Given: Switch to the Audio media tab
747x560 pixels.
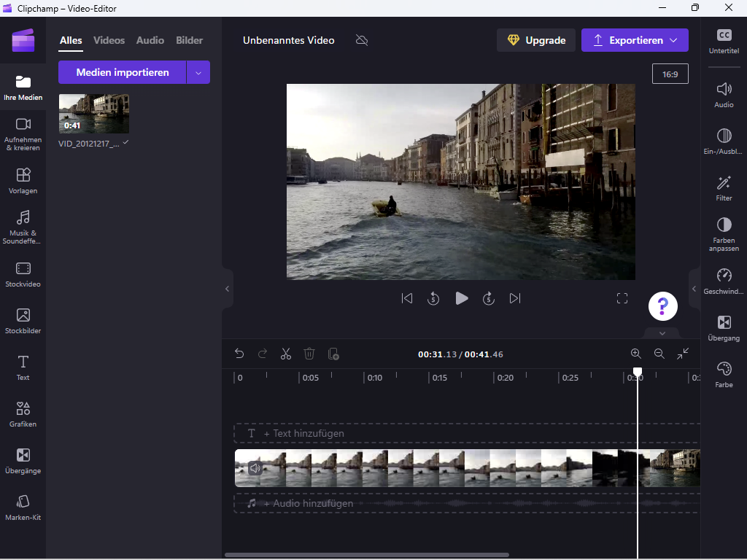Looking at the screenshot, I should [150, 40].
